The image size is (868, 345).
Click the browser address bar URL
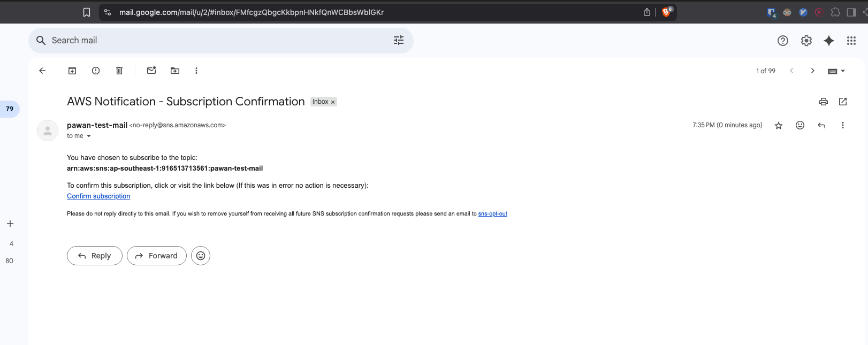coord(252,12)
